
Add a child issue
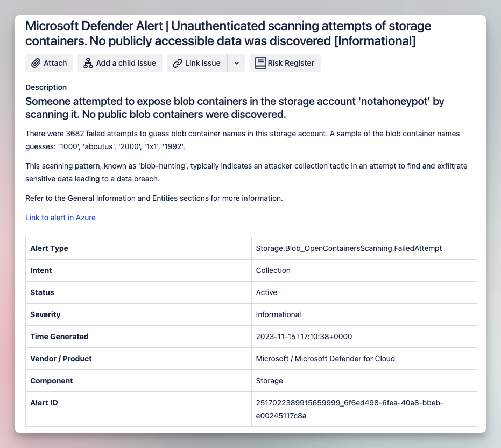click(120, 63)
